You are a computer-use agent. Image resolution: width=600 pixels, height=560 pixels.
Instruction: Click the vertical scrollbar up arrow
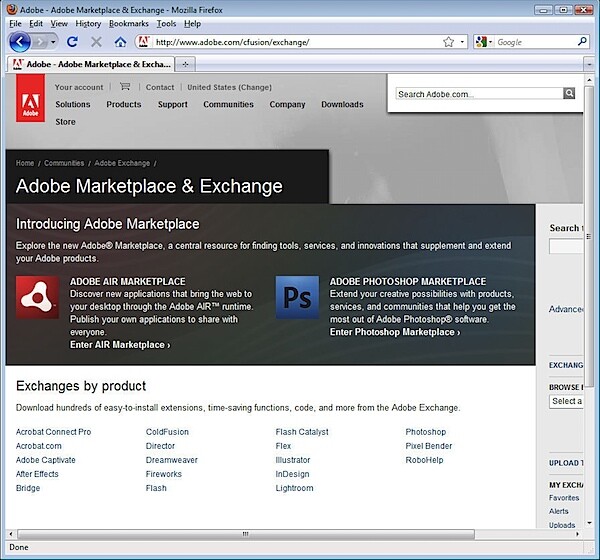(x=589, y=80)
